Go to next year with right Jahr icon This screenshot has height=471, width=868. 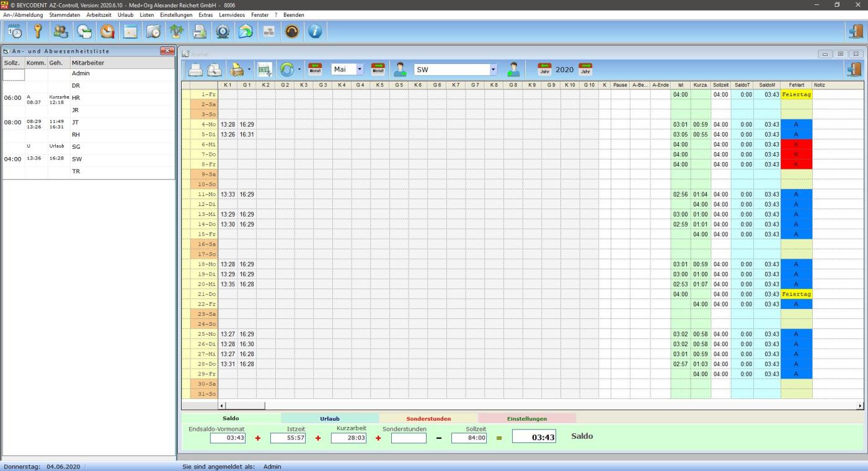click(x=585, y=70)
